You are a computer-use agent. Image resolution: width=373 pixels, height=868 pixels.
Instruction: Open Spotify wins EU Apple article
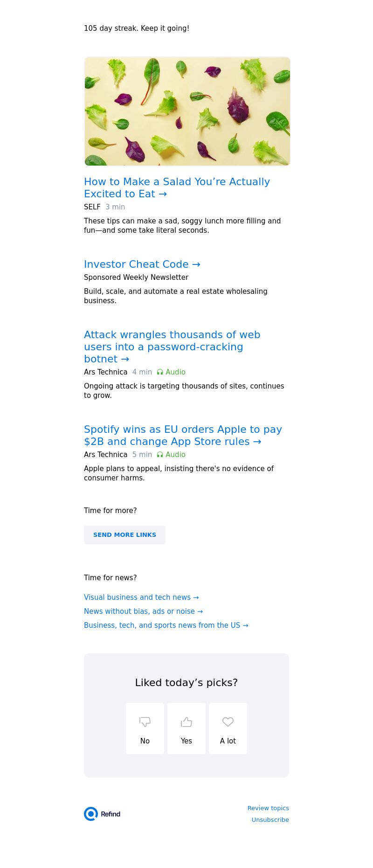point(183,435)
